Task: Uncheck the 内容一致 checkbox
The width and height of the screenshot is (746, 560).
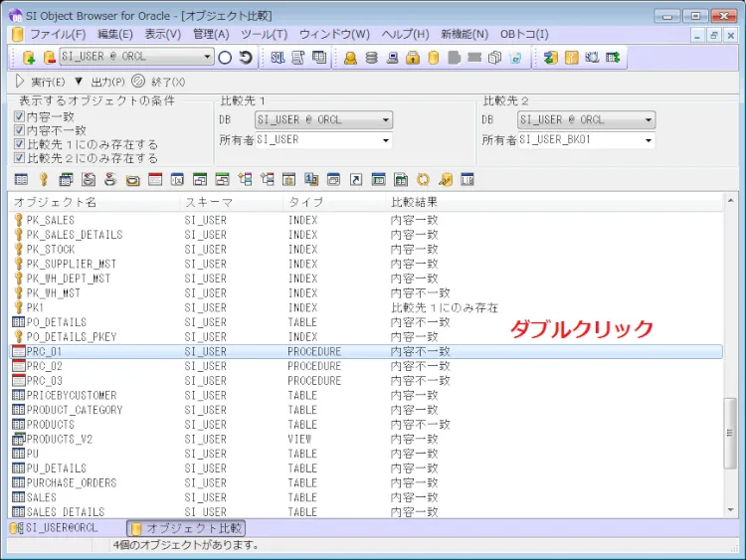Action: tap(19, 116)
